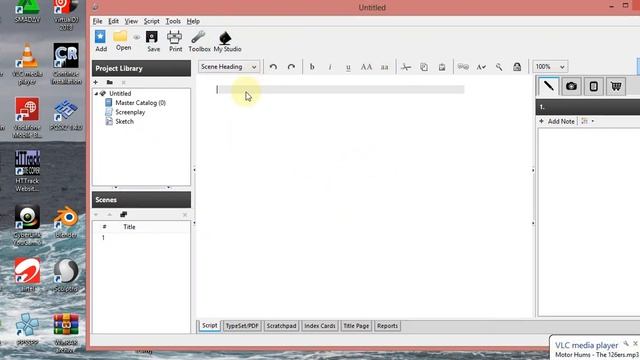Redo the last action
The image size is (640, 360).
(291, 67)
